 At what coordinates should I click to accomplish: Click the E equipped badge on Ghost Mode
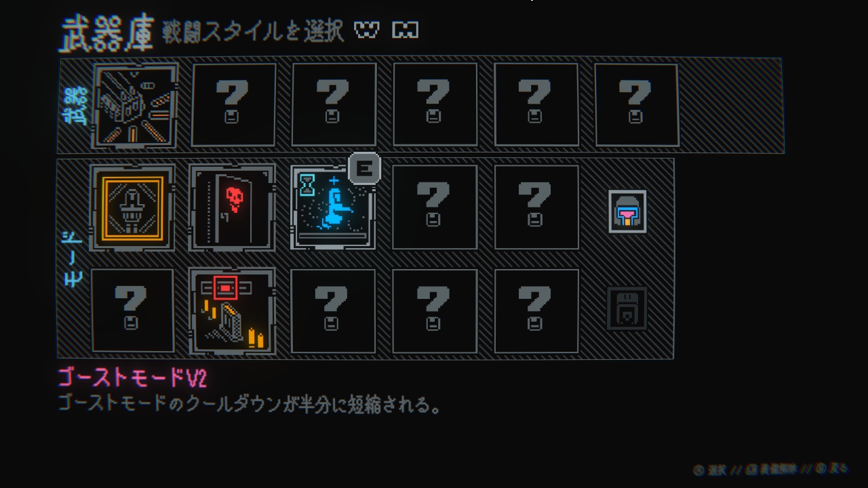[x=364, y=169]
